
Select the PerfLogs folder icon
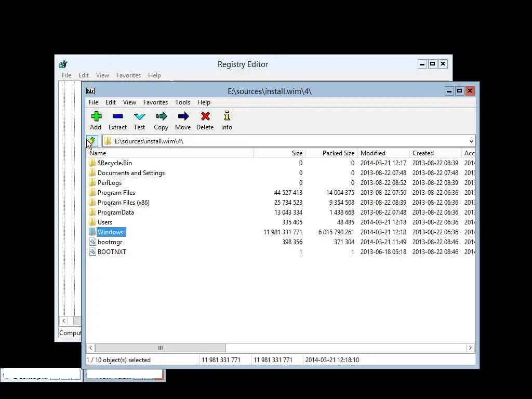92,183
